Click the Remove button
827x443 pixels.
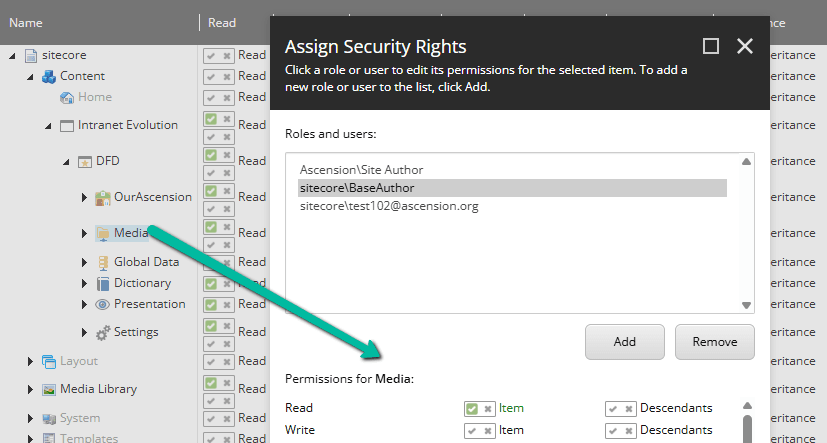715,342
